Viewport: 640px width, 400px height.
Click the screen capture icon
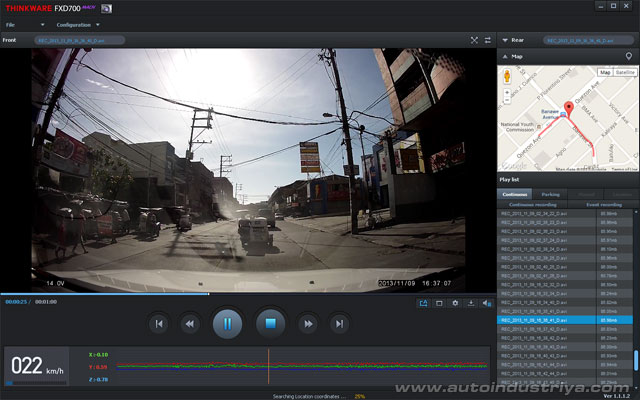point(423,303)
